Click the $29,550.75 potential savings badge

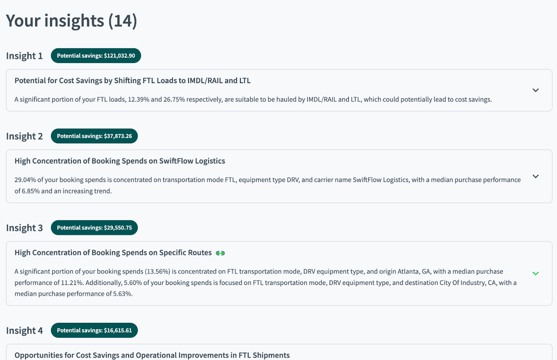[94, 228]
